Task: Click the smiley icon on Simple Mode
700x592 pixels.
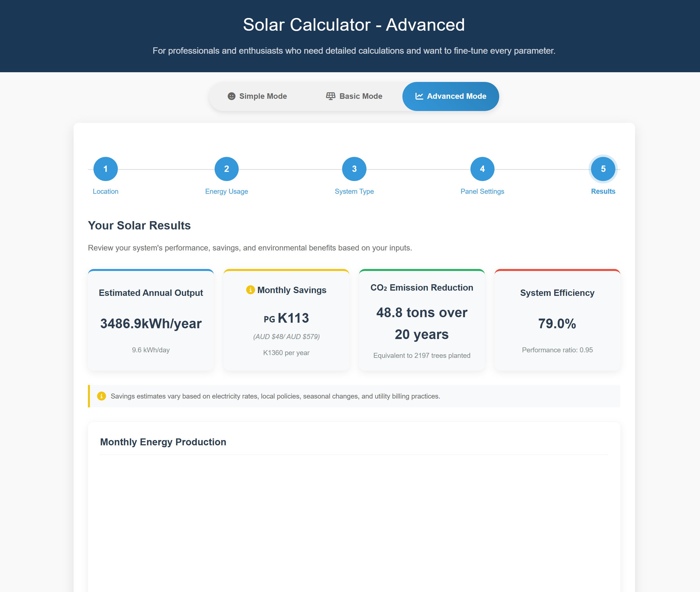Action: (232, 96)
